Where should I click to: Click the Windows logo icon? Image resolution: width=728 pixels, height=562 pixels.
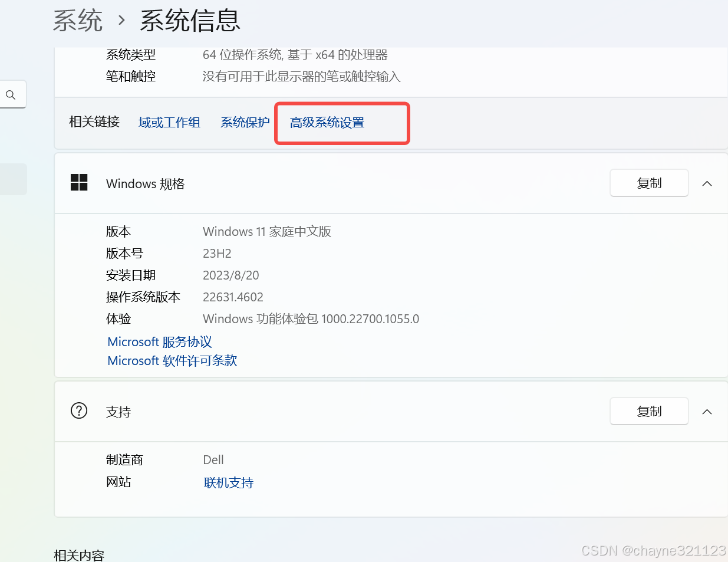(79, 182)
